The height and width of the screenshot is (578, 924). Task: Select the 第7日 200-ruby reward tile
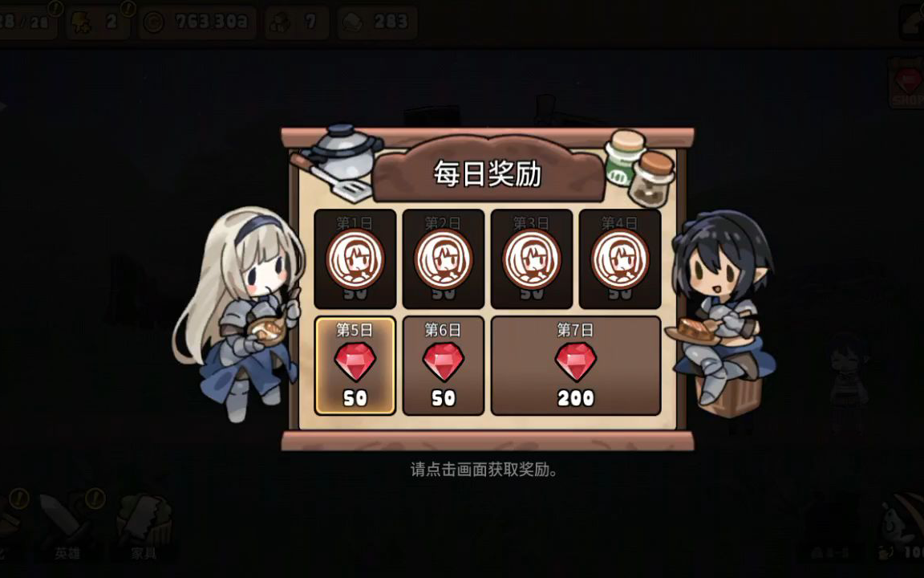576,366
